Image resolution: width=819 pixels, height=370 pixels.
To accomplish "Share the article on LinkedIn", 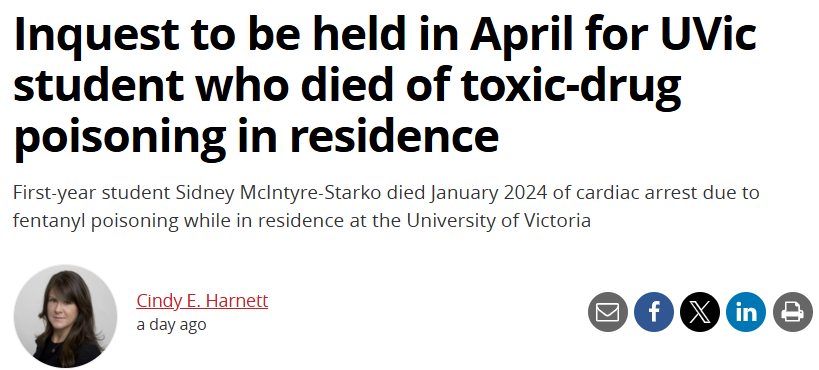I will 746,312.
